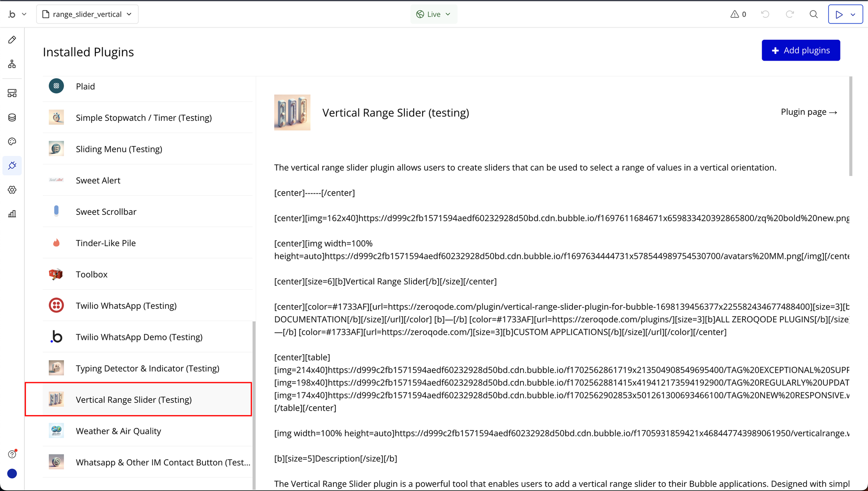Image resolution: width=868 pixels, height=491 pixels.
Task: Open the Design tab pencil icon
Action: pos(12,40)
